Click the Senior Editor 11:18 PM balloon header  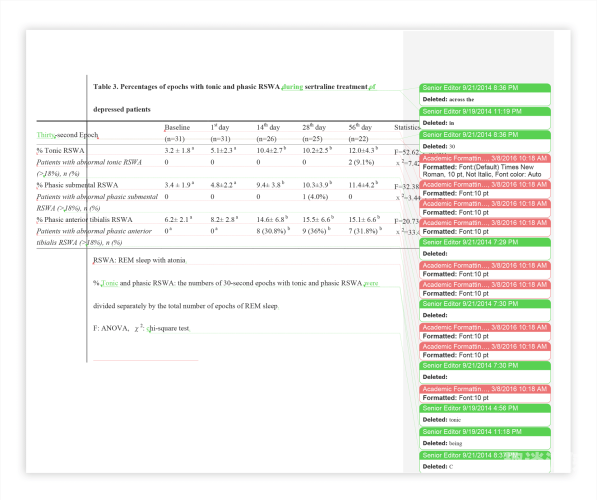point(485,432)
